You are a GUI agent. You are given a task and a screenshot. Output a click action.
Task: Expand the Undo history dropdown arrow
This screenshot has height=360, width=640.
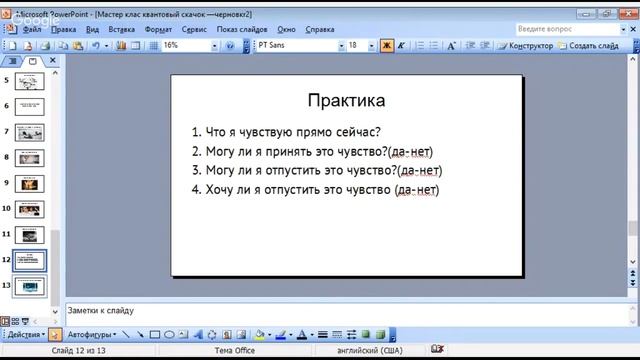107,46
